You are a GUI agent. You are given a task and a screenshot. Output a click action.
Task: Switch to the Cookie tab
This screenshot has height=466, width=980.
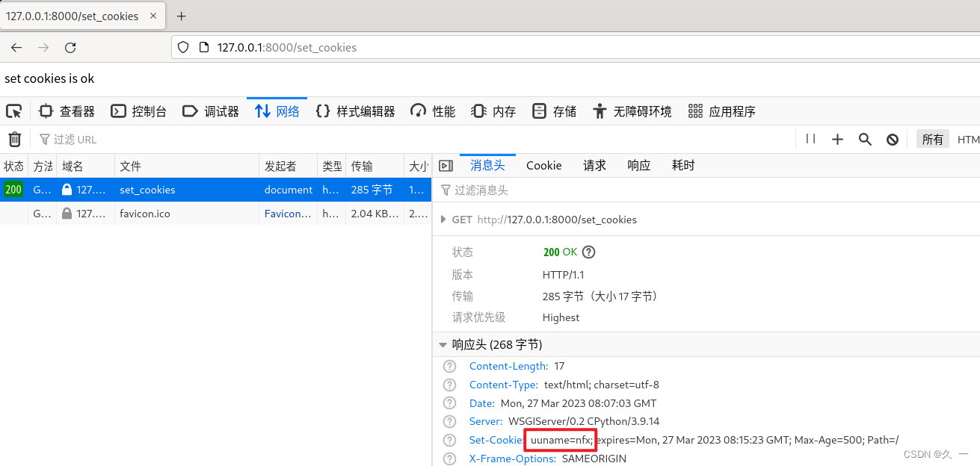(x=543, y=165)
